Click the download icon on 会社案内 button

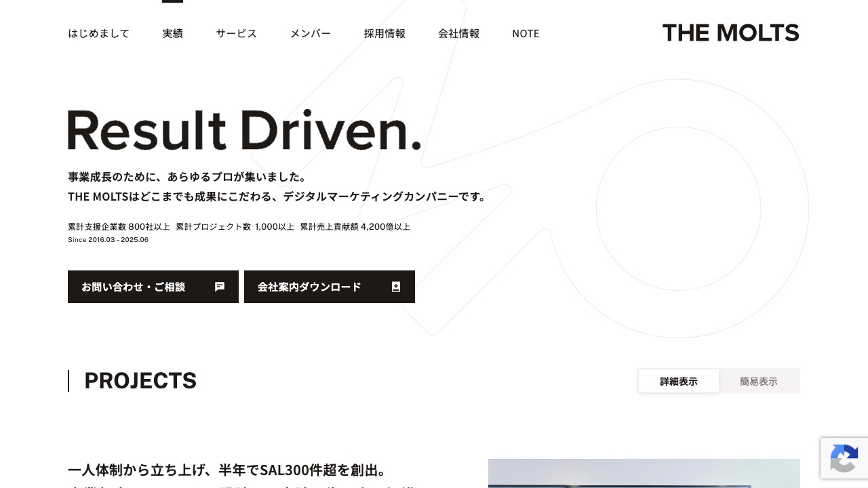pos(396,287)
